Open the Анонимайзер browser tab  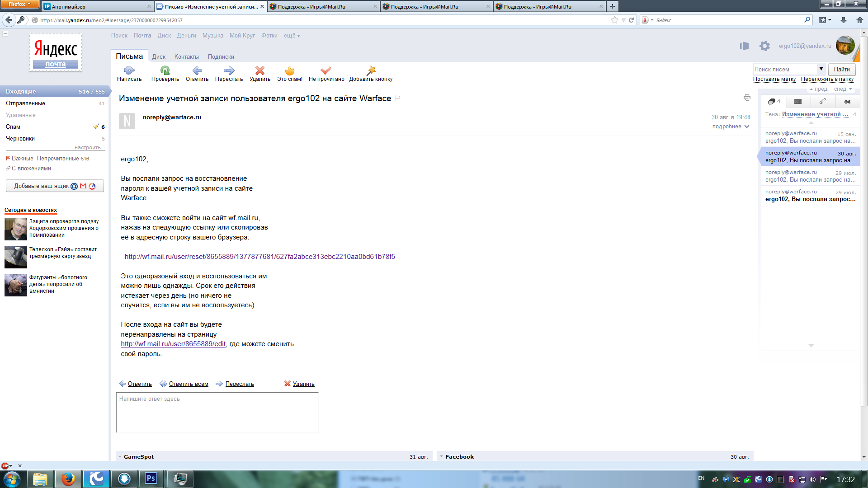[97, 6]
